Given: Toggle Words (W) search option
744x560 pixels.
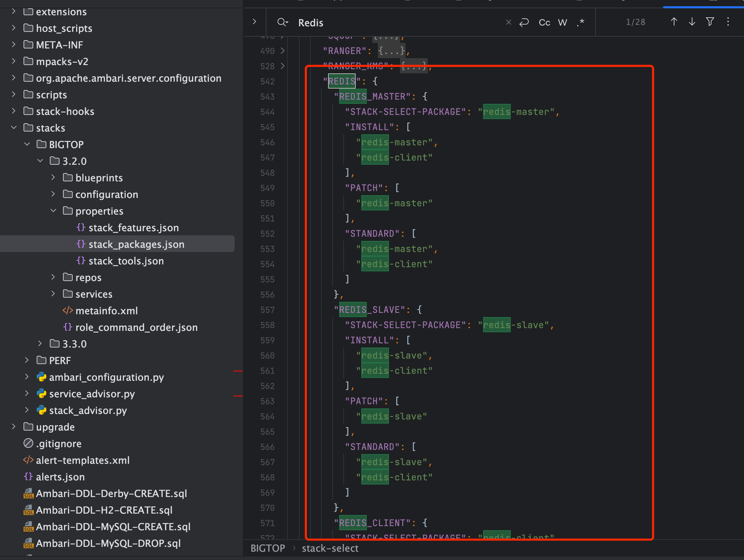Looking at the screenshot, I should tap(562, 22).
